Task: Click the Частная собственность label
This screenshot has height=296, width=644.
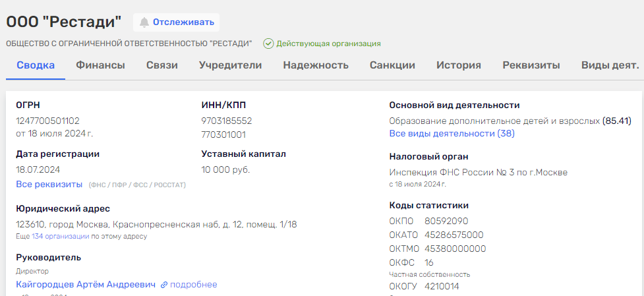Action: click(x=430, y=274)
